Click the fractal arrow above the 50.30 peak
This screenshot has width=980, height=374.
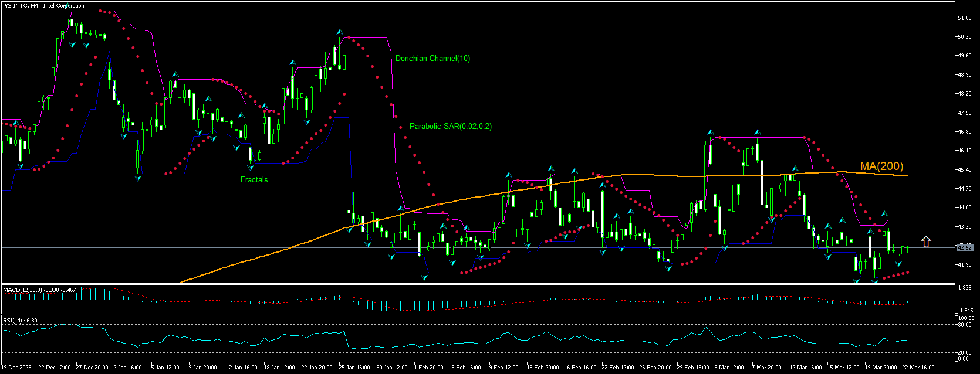(x=339, y=32)
